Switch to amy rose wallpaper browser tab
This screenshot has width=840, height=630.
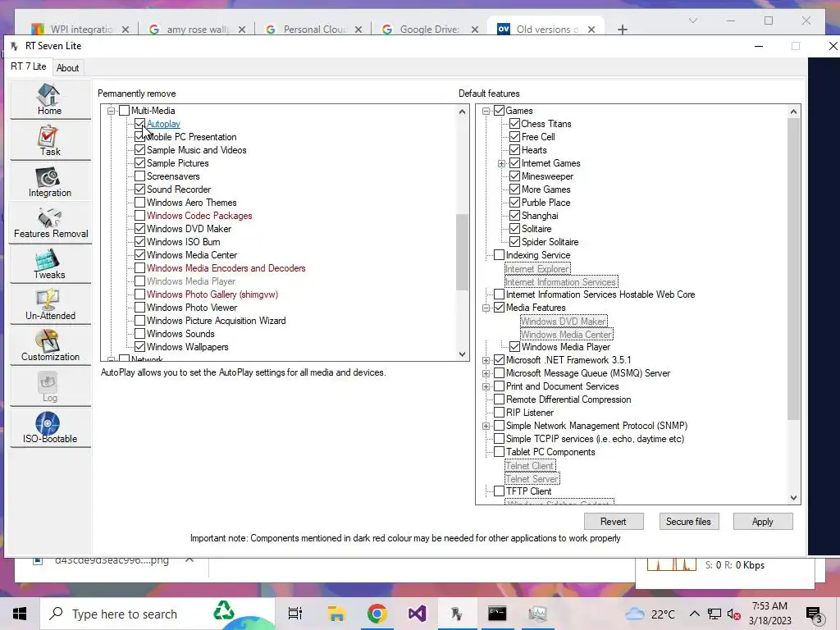click(197, 30)
